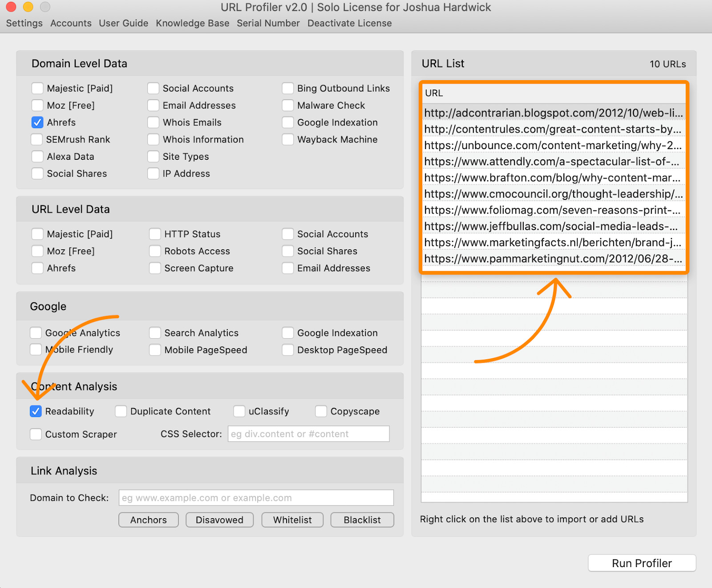Check the Whois Emails option
This screenshot has width=712, height=588.
click(x=154, y=122)
